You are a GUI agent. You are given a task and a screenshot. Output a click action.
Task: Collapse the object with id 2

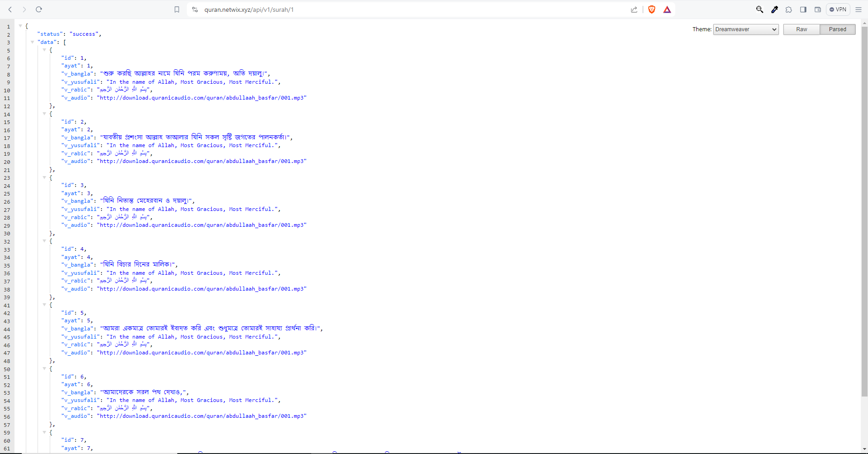pyautogui.click(x=44, y=114)
